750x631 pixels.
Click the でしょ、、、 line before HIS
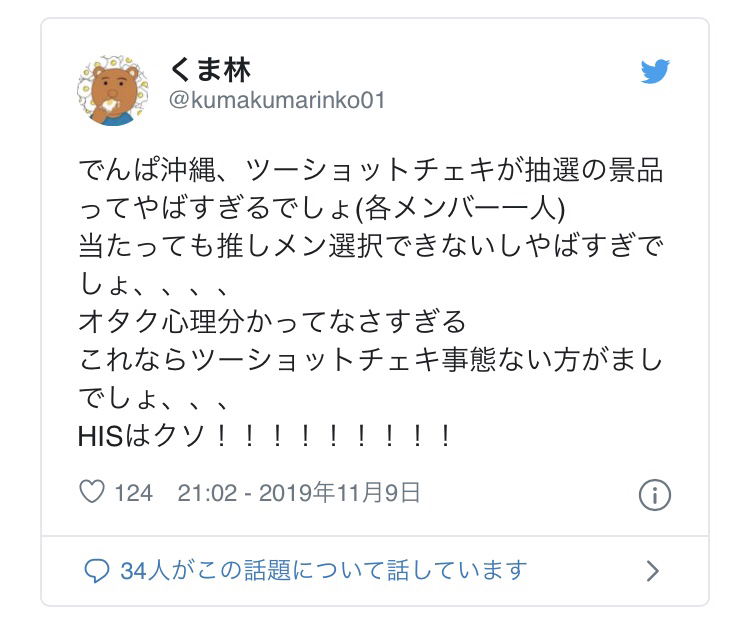tap(154, 398)
